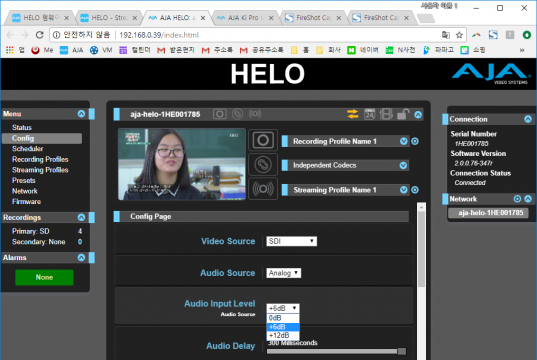
Task: Collapse the Recordings panel
Action: coord(81,218)
